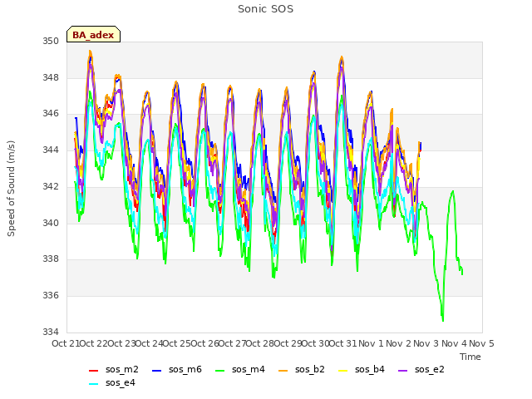
Task: Click the yellow sos_b4 legend swatch
Action: tap(343, 371)
